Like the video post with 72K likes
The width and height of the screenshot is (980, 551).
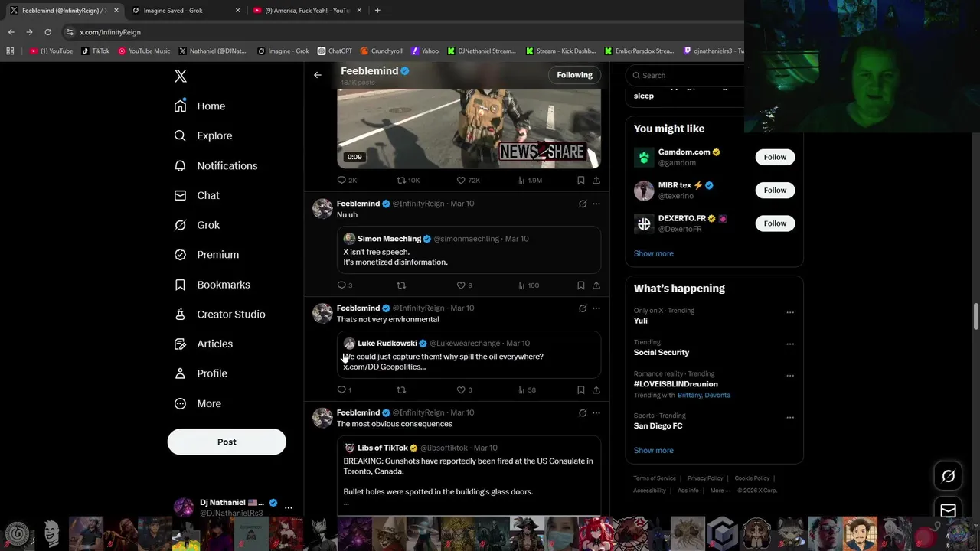pyautogui.click(x=468, y=180)
